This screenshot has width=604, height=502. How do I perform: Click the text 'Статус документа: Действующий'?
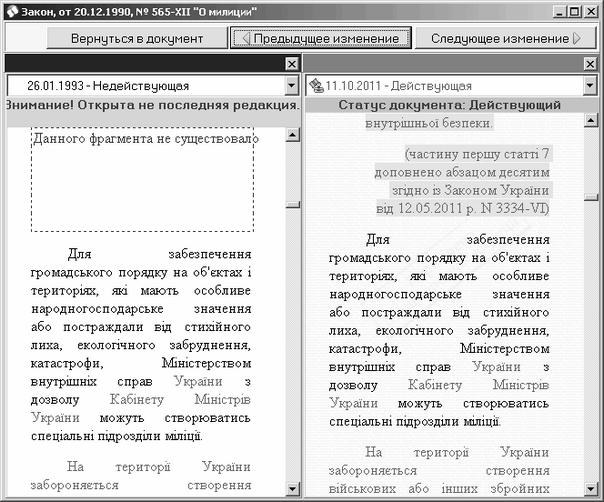click(x=450, y=105)
